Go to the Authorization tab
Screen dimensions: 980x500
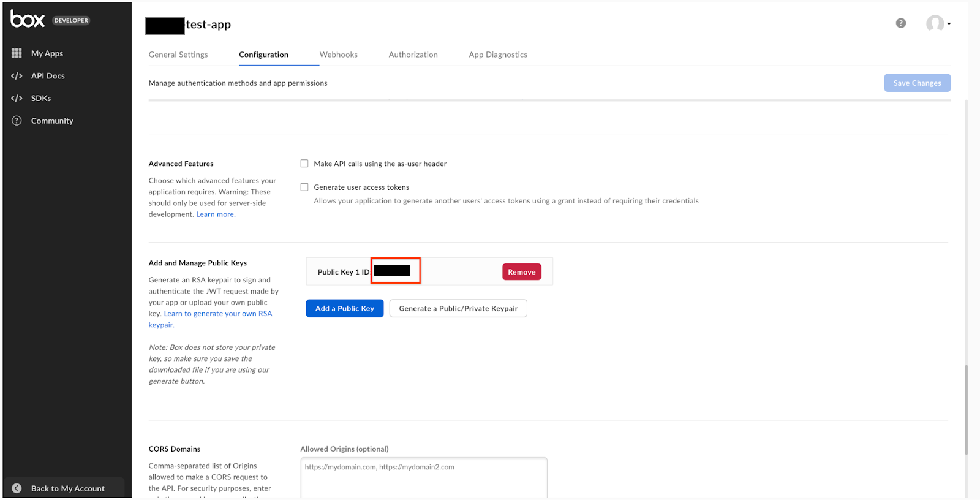click(x=413, y=55)
